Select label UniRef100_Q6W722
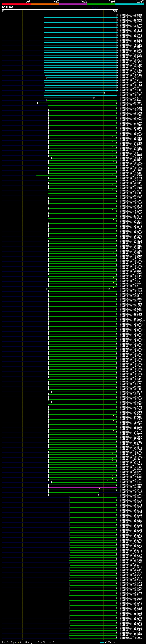This screenshot has height=644, width=146. coord(131,515)
